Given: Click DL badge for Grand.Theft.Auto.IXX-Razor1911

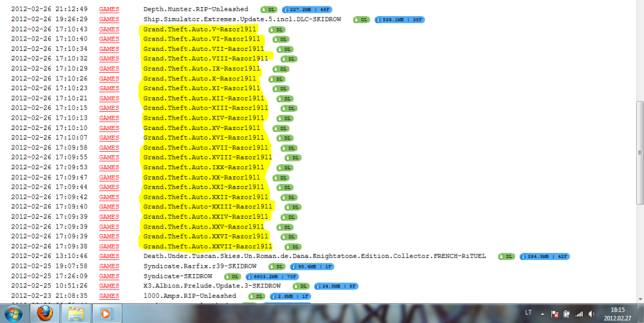Looking at the screenshot, I should (x=285, y=168).
